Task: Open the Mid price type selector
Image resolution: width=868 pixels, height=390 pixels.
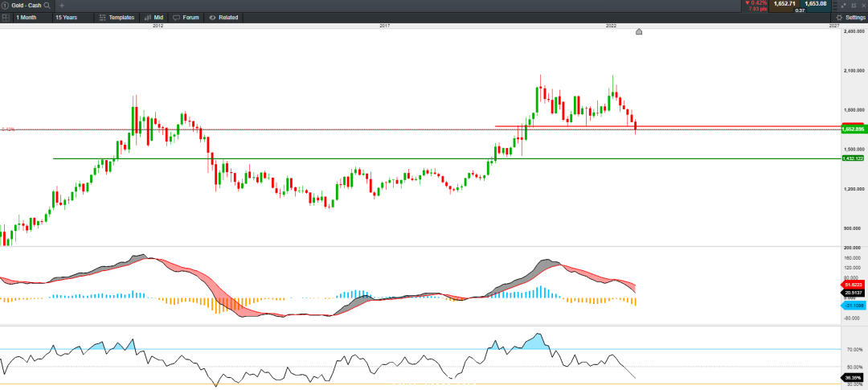Action: coord(153,17)
